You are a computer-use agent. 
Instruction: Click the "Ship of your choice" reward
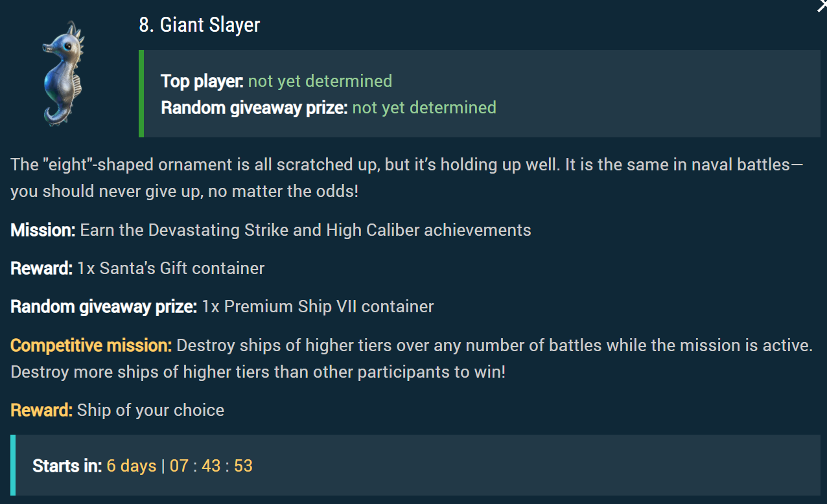[150, 410]
